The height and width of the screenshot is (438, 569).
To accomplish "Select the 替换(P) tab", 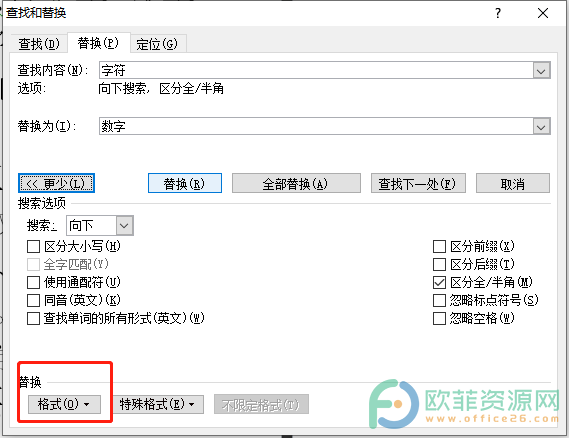I will point(98,43).
